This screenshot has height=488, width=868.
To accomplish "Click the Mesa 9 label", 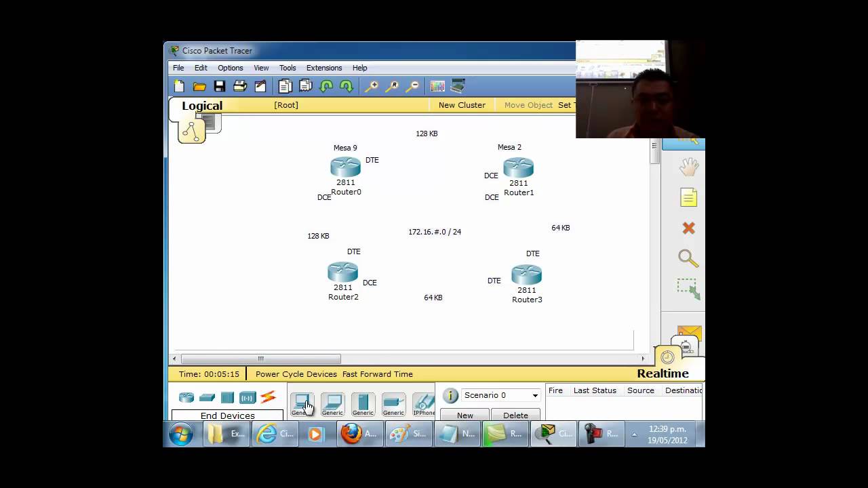I will 345,148.
